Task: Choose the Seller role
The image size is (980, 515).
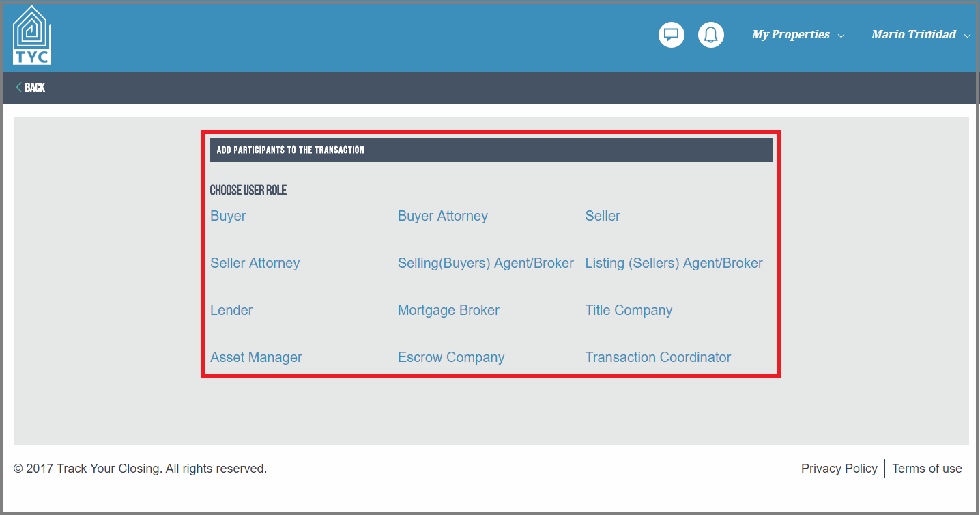Action: point(602,216)
